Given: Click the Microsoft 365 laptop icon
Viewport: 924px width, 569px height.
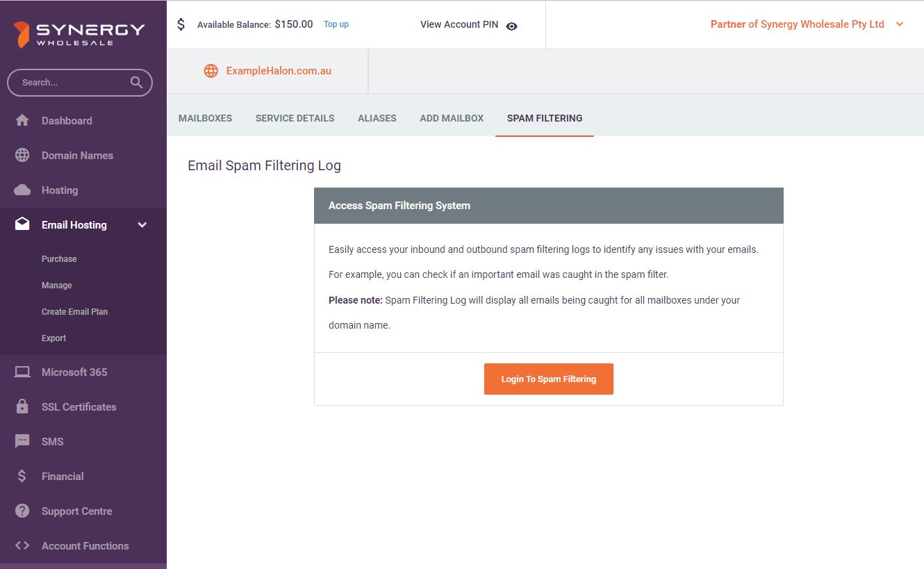Looking at the screenshot, I should pyautogui.click(x=22, y=372).
